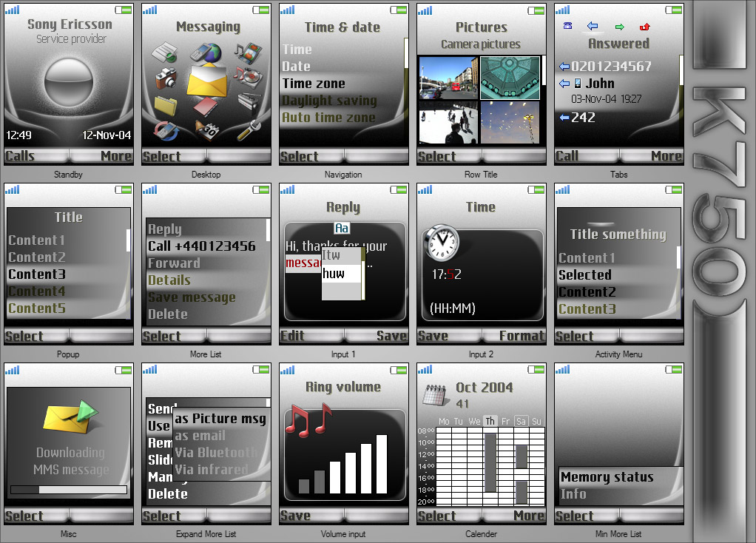Click the envelope download icon in Misc screen

[70, 416]
